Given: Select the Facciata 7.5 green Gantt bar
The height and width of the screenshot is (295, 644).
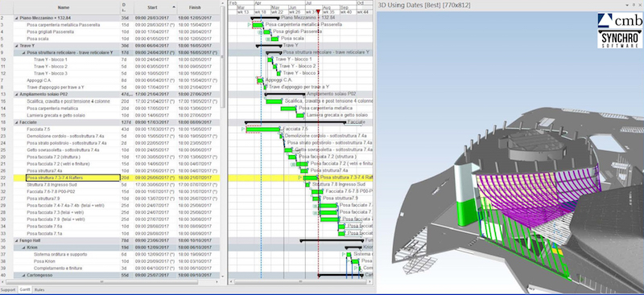Looking at the screenshot, I should coord(263,129).
